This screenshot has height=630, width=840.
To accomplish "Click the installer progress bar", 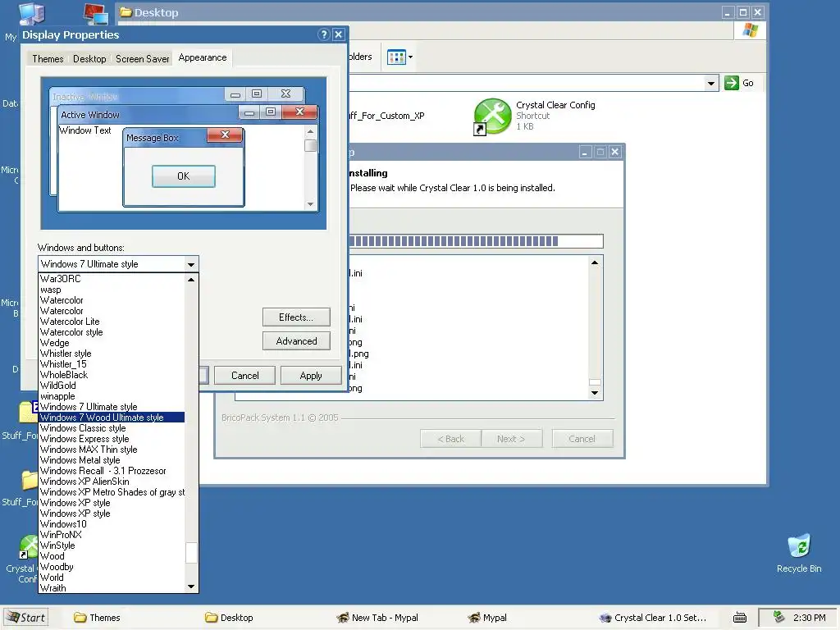I will (x=476, y=241).
